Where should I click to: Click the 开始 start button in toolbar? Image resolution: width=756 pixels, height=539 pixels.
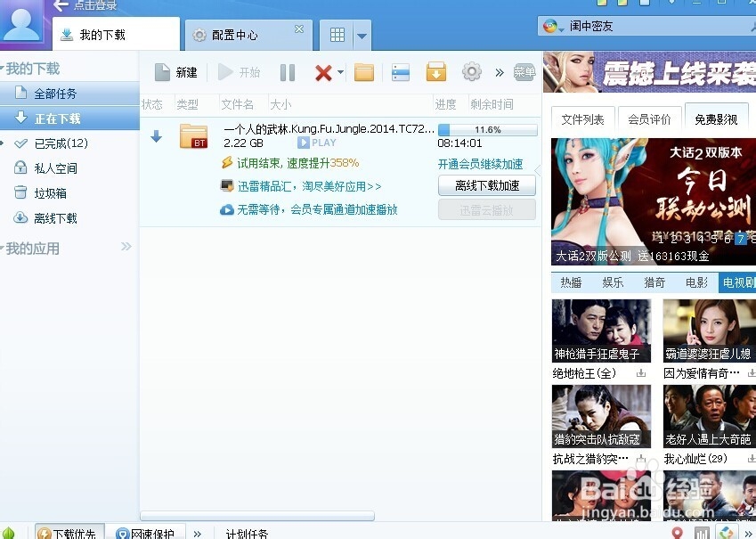click(240, 73)
